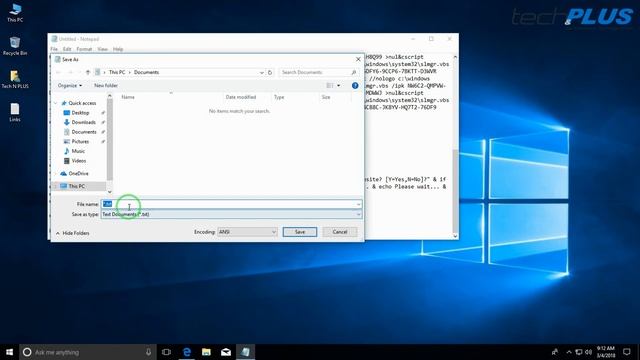
Task: Click the taskbar clock and date
Action: [606, 352]
